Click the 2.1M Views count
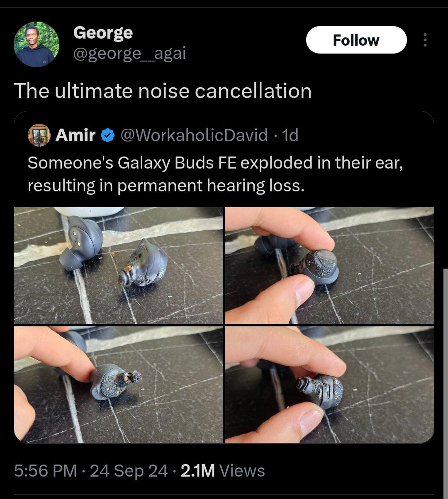The width and height of the screenshot is (448, 499). 223,471
